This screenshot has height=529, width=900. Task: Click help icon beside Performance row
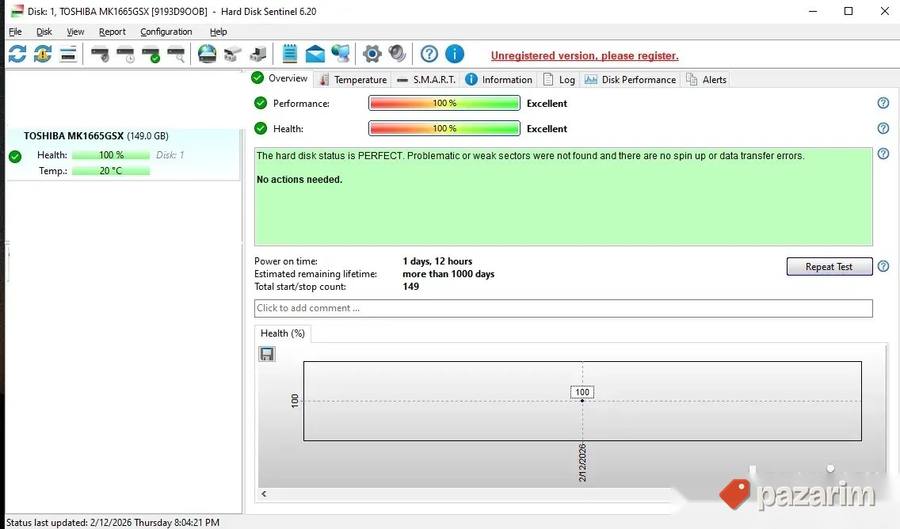[883, 103]
